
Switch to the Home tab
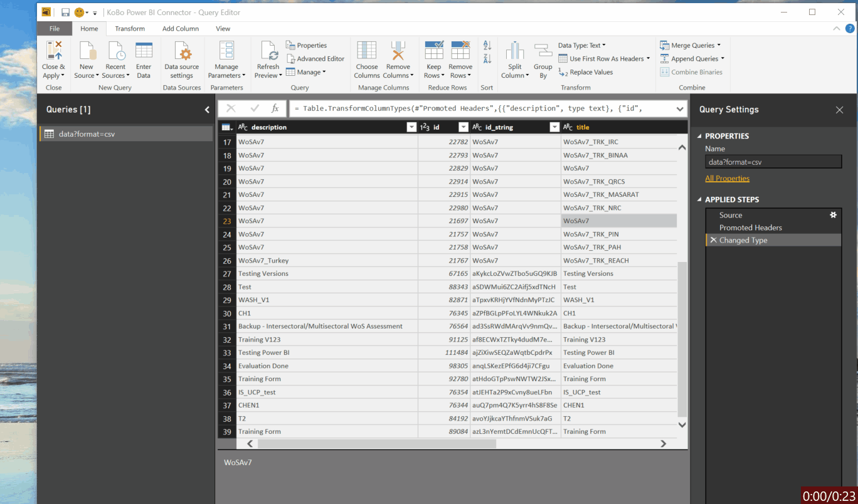pyautogui.click(x=89, y=29)
